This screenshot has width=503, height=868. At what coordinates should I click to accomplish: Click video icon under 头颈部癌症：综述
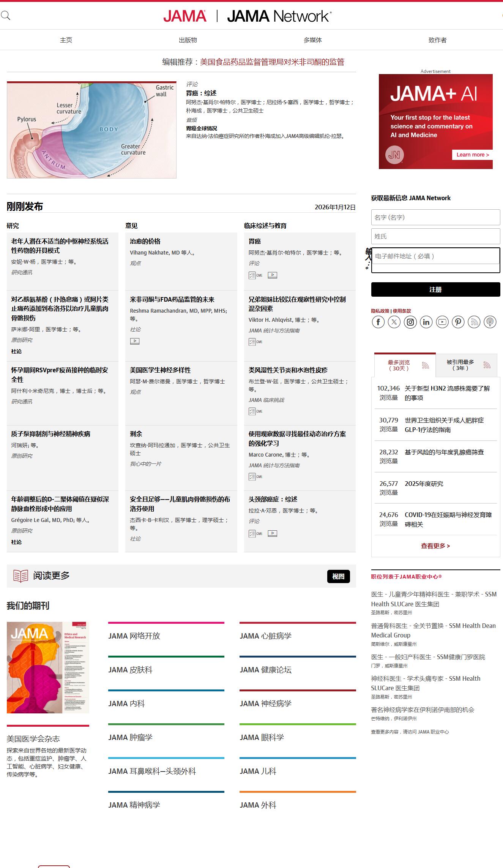[x=273, y=533]
